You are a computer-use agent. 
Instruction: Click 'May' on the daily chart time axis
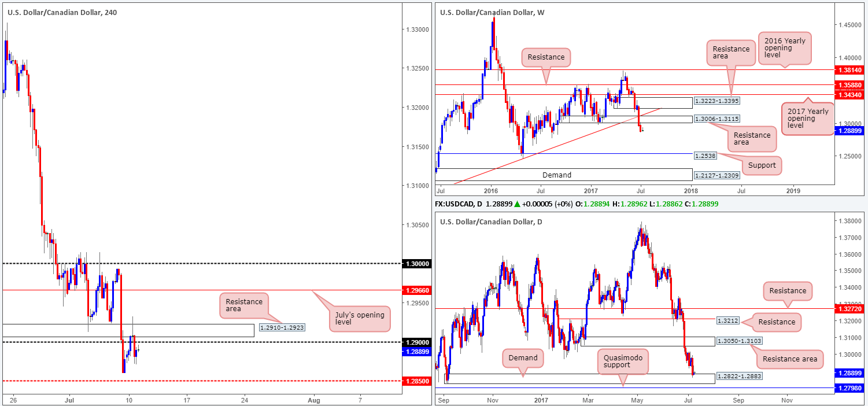(638, 400)
